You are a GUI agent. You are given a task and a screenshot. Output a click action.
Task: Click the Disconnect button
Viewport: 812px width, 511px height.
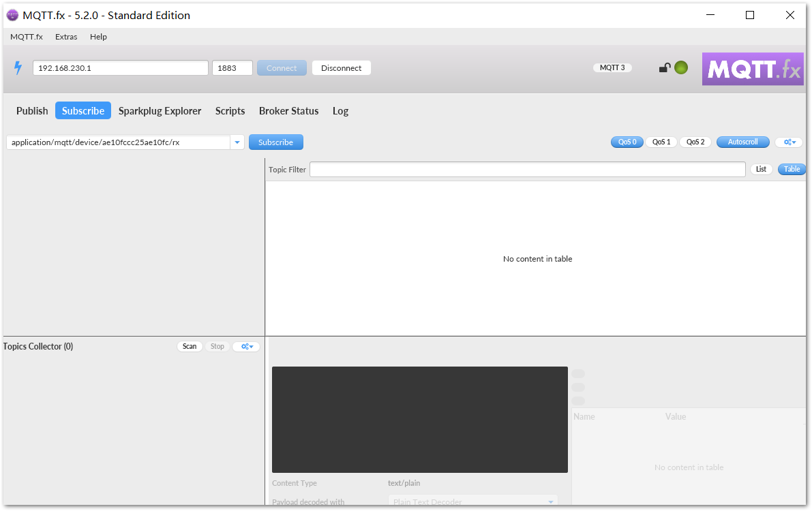342,68
